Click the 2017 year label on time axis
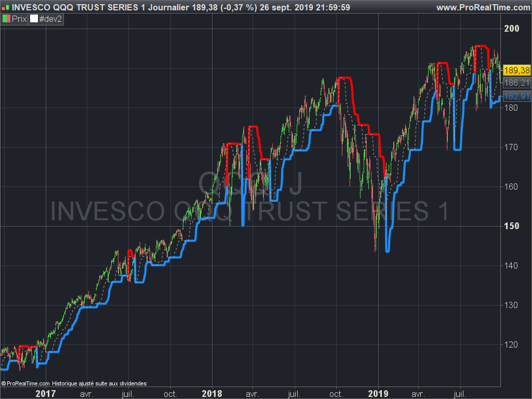 [x=46, y=394]
